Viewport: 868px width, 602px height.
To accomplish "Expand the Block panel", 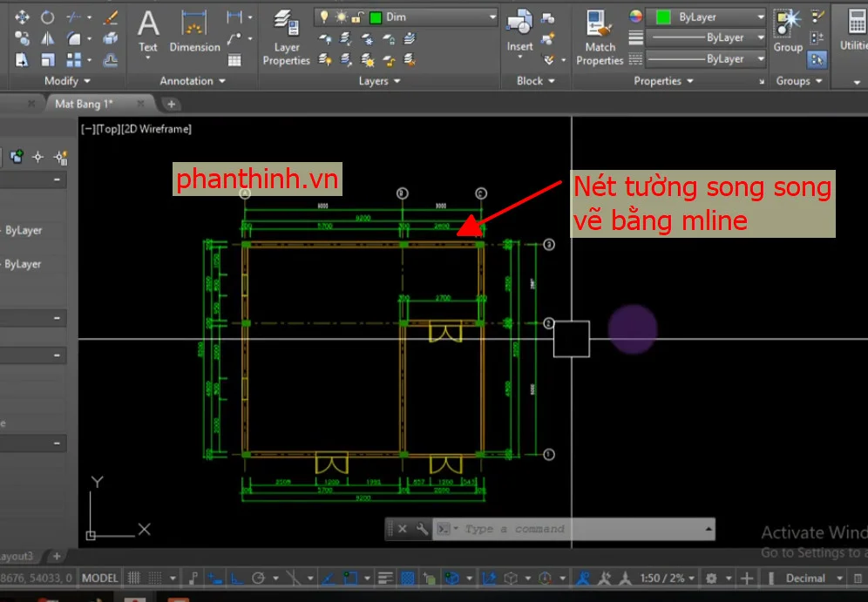I will [535, 81].
